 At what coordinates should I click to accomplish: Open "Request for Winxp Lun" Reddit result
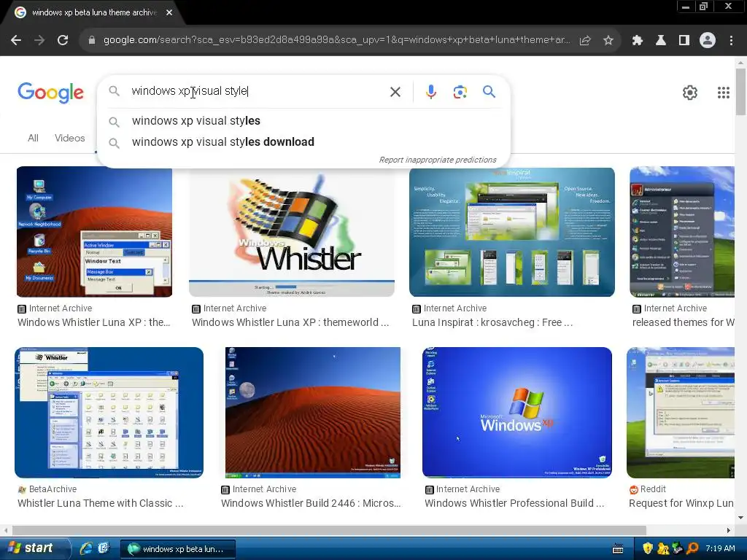coord(681,503)
